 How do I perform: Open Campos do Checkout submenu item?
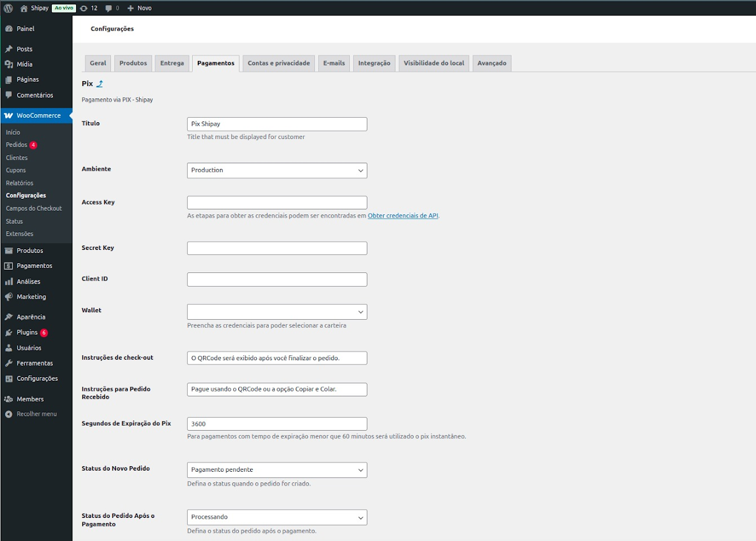coord(34,209)
